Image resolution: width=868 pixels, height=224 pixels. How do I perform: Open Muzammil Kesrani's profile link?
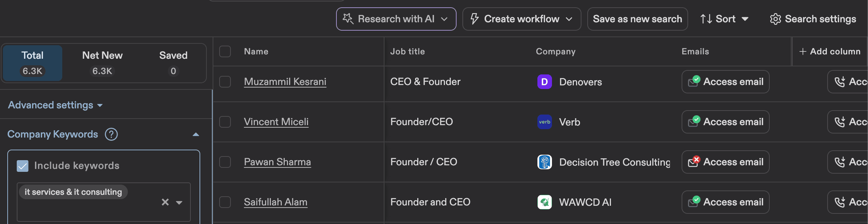[285, 82]
